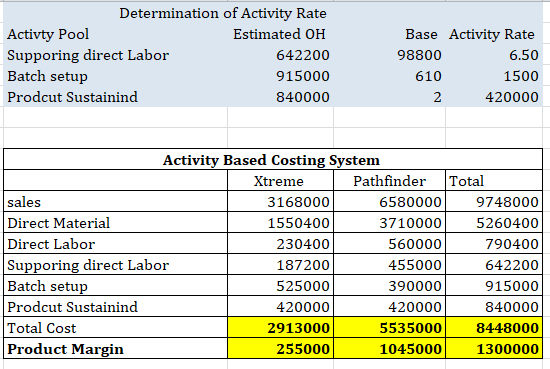Click the total sales value 9748000
Viewport: 550px width, 369px height.
[x=507, y=202]
